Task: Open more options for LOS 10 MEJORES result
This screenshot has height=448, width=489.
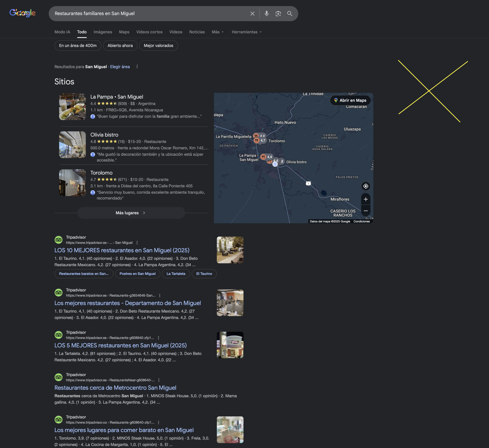Action: tap(137, 243)
